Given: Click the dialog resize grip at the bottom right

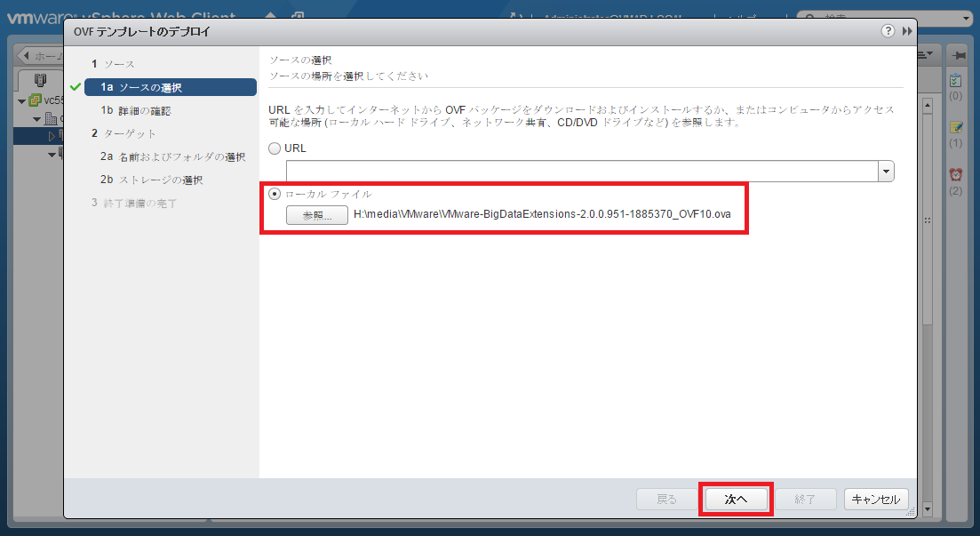Looking at the screenshot, I should click(911, 512).
